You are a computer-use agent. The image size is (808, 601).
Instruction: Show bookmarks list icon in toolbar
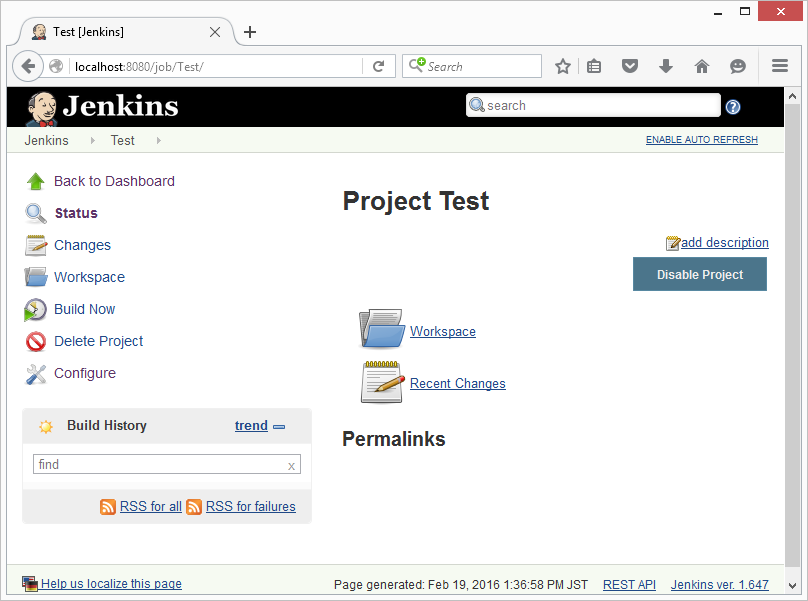594,66
